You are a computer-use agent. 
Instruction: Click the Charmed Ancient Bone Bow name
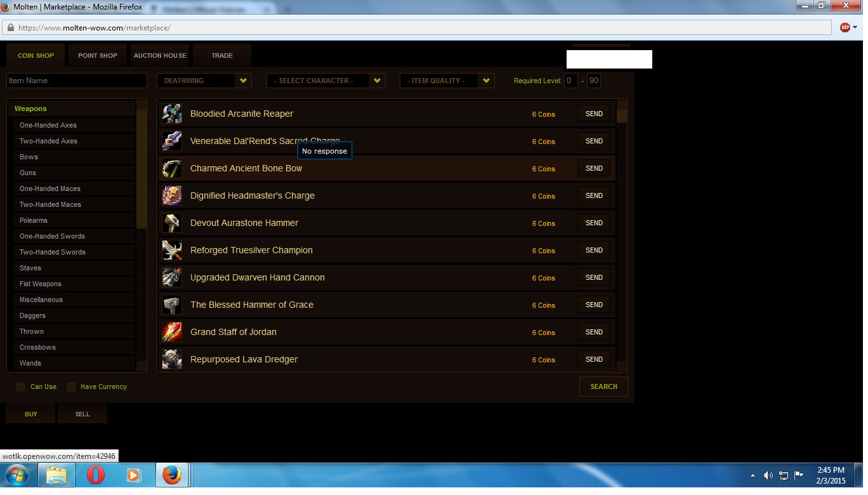[x=246, y=168]
